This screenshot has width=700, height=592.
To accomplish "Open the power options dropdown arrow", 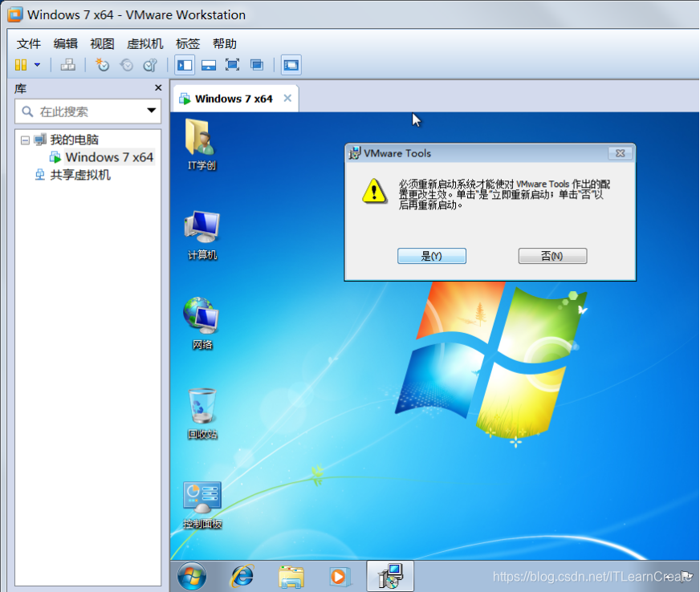I will pos(38,65).
